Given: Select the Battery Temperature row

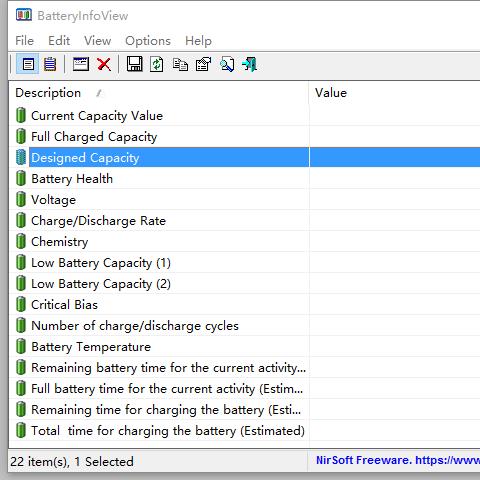Looking at the screenshot, I should [x=245, y=346].
